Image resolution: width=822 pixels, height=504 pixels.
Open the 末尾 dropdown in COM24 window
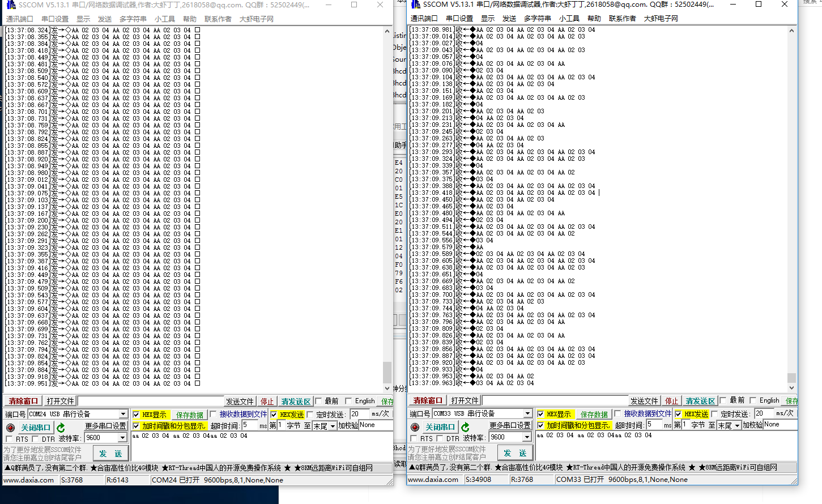[x=333, y=426]
